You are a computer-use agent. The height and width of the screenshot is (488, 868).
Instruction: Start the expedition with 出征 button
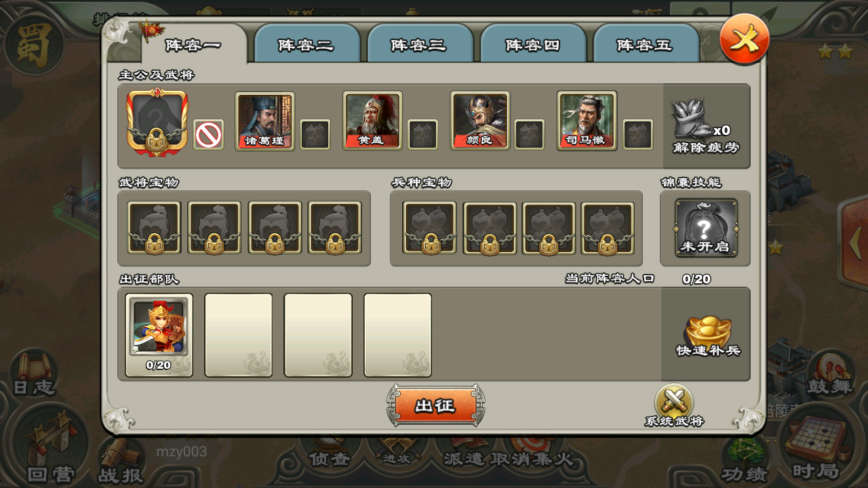(x=435, y=405)
